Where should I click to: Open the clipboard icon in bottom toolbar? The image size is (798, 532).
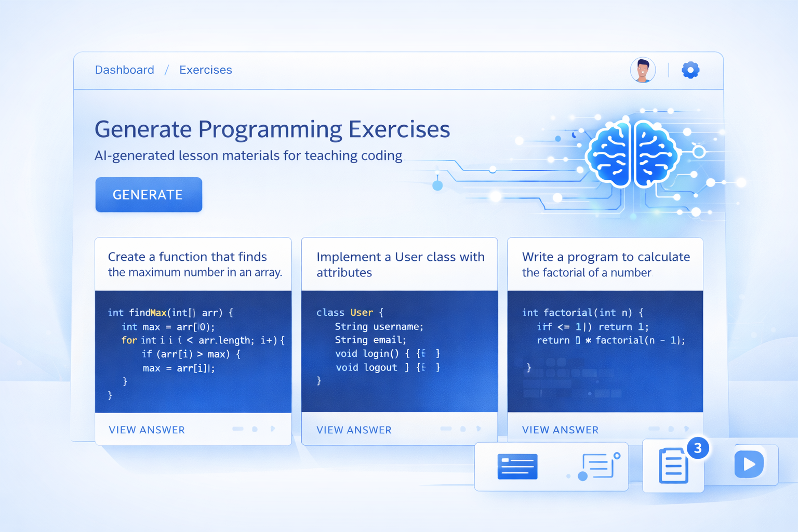[x=673, y=466]
